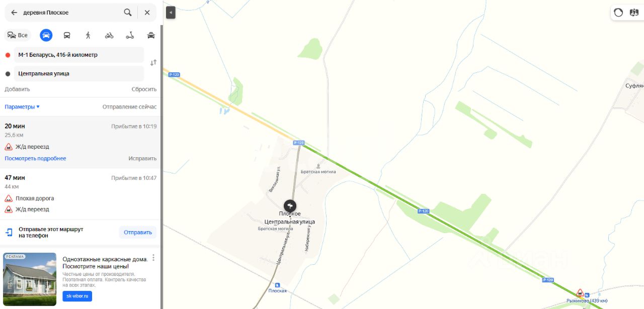Go back using the arrow icon
This screenshot has height=309, width=644.
tap(14, 13)
